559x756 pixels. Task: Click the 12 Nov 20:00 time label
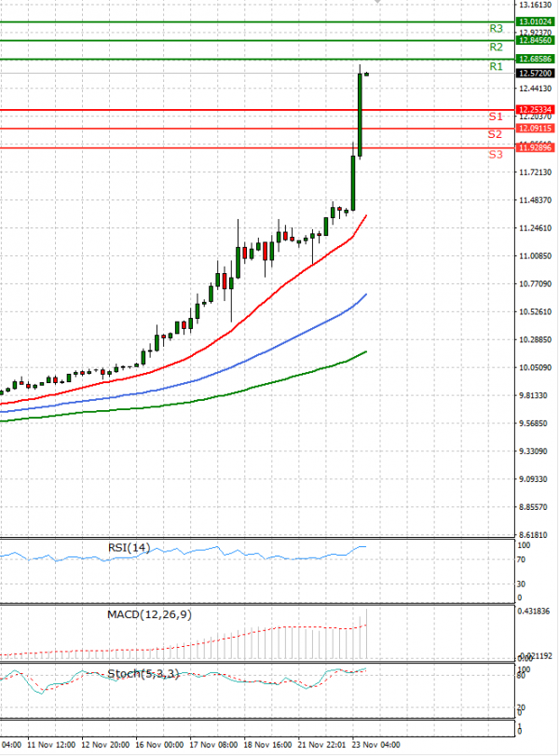click(105, 745)
